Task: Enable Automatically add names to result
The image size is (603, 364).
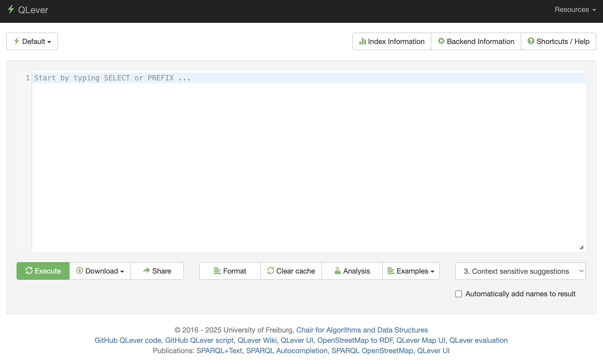Action: click(x=459, y=294)
